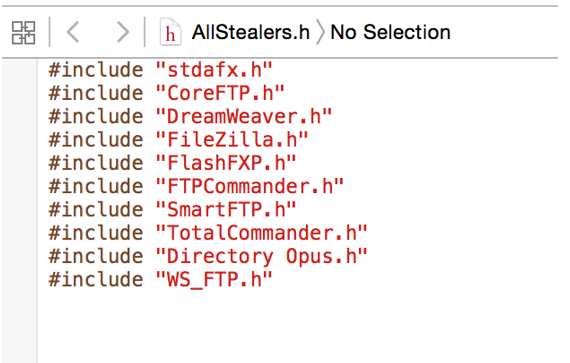Click the "DreamWeaver.h" include string

tap(244, 116)
